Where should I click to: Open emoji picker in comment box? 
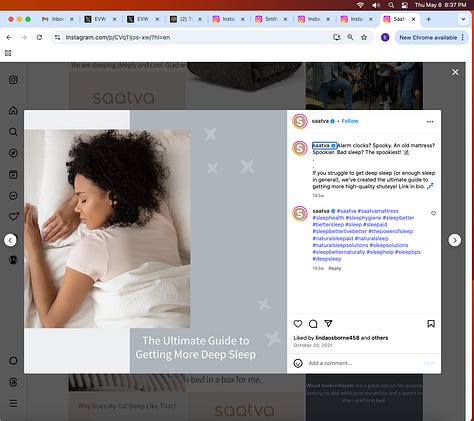click(x=298, y=363)
